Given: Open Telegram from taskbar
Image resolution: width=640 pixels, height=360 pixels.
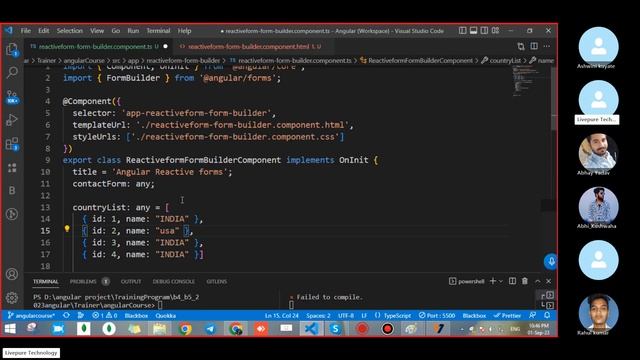Looking at the screenshot, I should tap(211, 329).
